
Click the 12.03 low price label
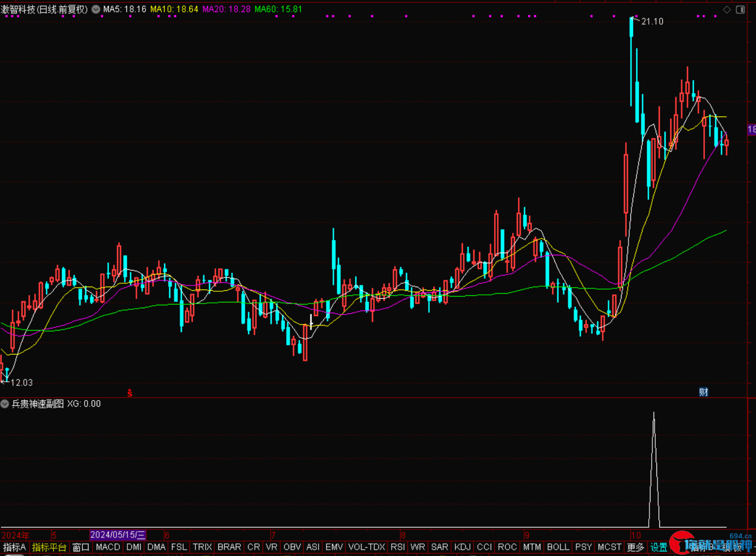tap(22, 382)
